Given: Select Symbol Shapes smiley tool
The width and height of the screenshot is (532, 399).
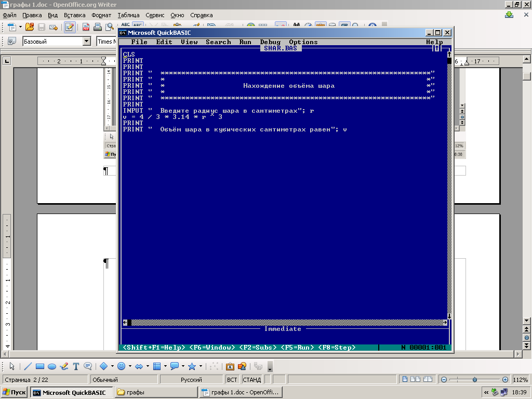Looking at the screenshot, I should click(122, 366).
